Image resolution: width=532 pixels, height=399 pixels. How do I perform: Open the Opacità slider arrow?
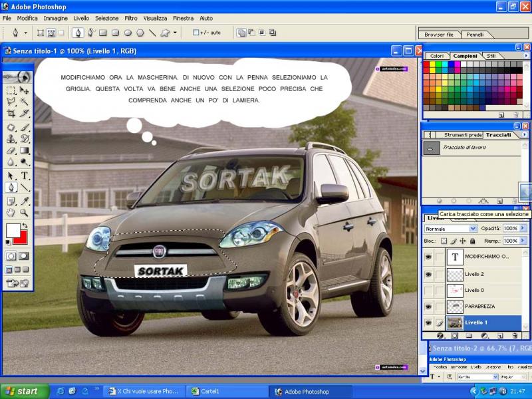(x=523, y=228)
